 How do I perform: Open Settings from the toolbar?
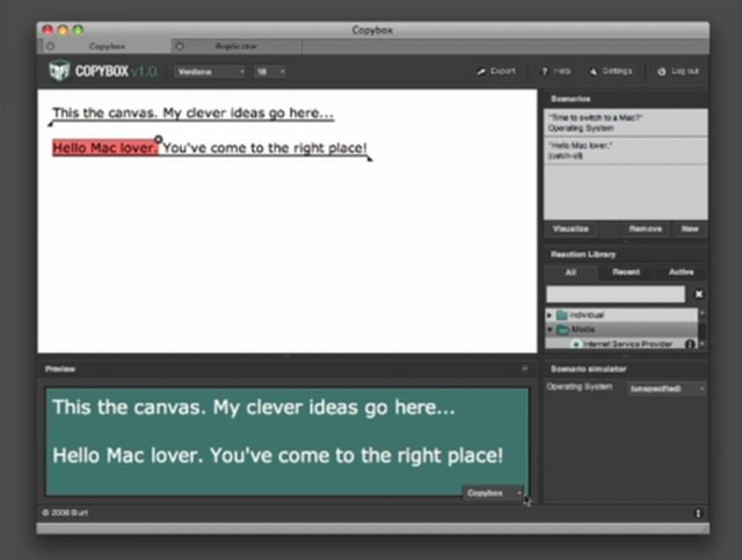611,71
